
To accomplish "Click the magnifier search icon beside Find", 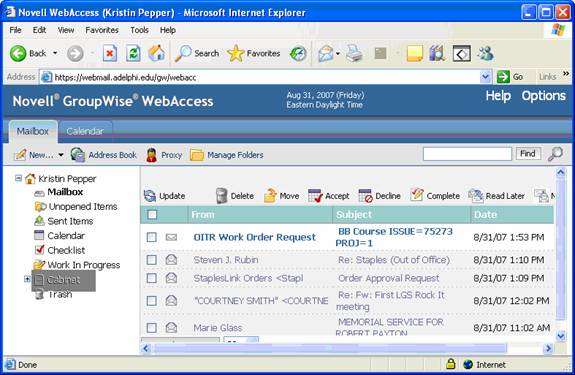I will 555,154.
